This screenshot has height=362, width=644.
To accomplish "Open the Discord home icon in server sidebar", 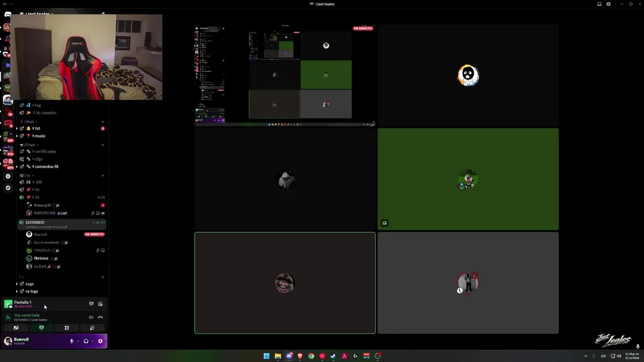I will pos(8,15).
